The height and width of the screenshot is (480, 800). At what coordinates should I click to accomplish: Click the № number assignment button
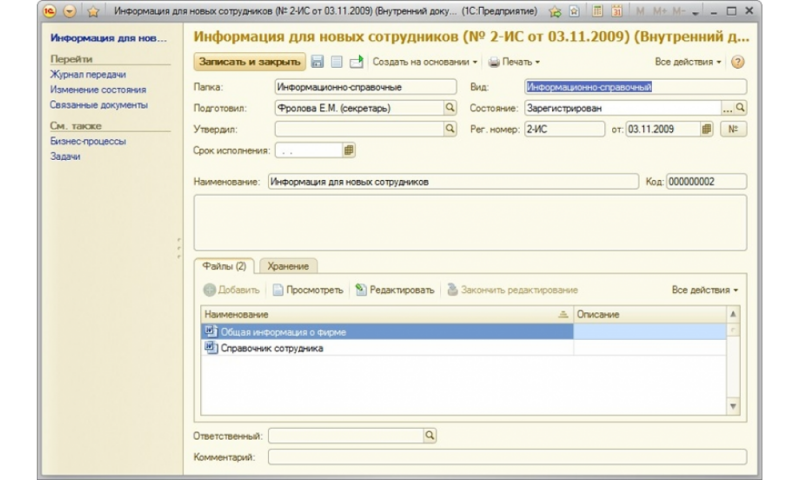tap(733, 129)
